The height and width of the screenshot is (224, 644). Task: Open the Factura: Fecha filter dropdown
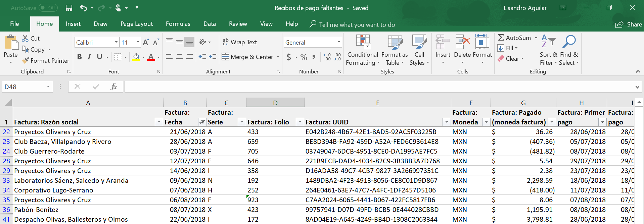pos(202,122)
